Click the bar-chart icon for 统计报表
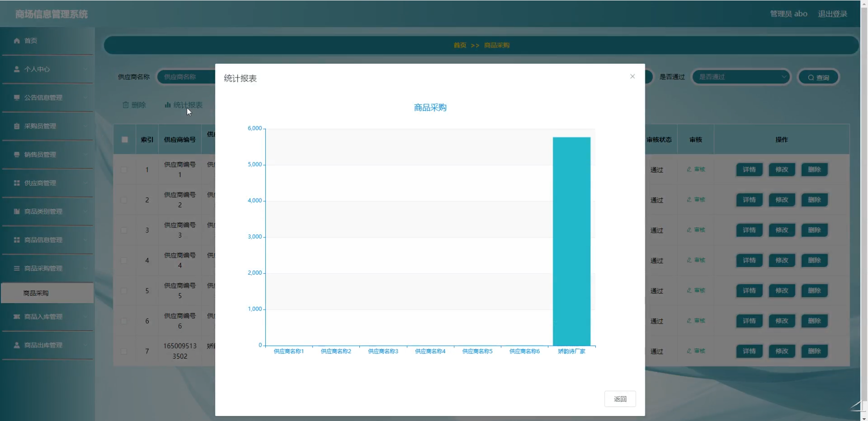This screenshot has width=868, height=421. pyautogui.click(x=168, y=105)
